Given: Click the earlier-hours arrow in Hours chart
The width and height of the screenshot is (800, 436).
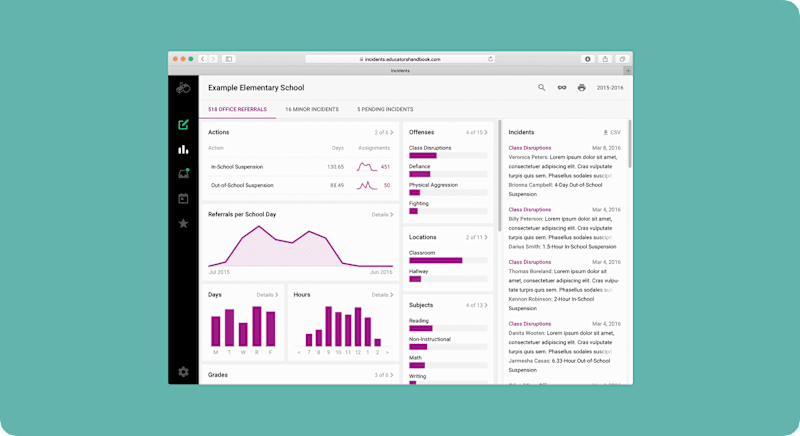Looking at the screenshot, I should (x=299, y=352).
